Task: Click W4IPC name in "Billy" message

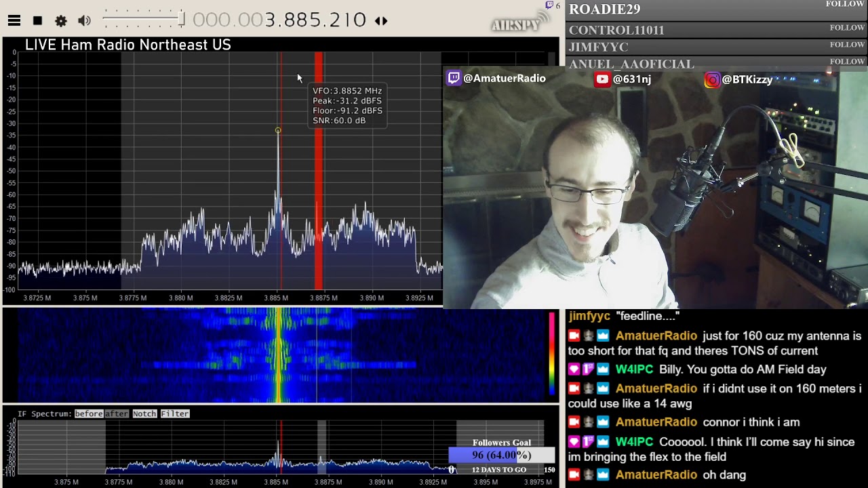Action: pos(634,370)
